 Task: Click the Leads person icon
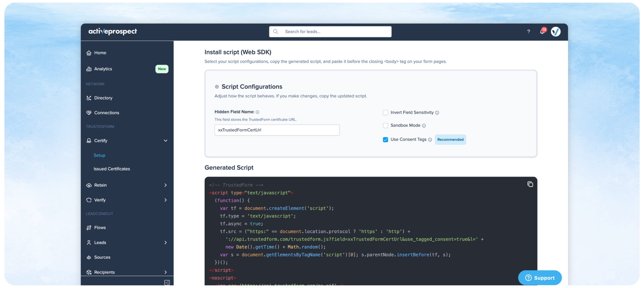[89, 243]
